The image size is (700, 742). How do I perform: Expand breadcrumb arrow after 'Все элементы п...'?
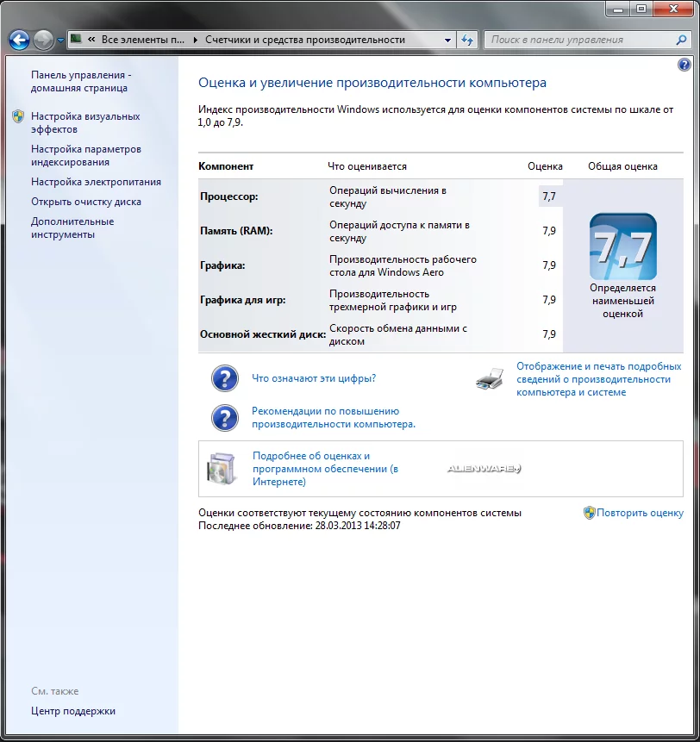(x=195, y=40)
